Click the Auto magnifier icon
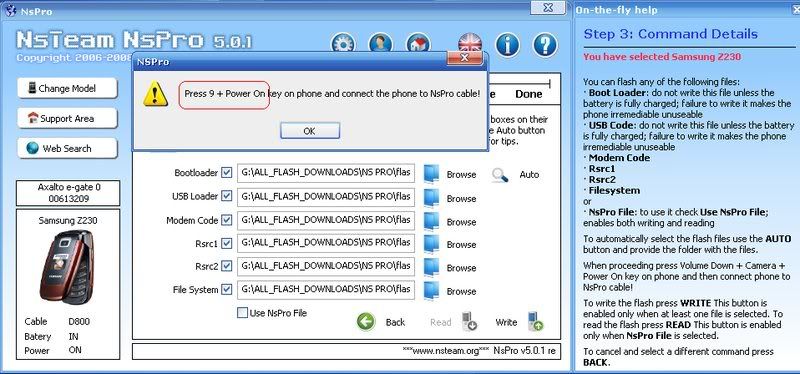 click(500, 175)
